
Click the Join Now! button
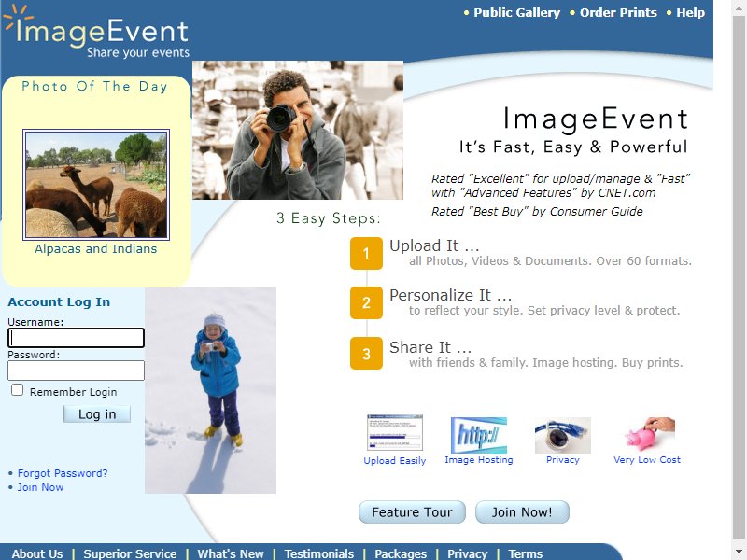522,511
